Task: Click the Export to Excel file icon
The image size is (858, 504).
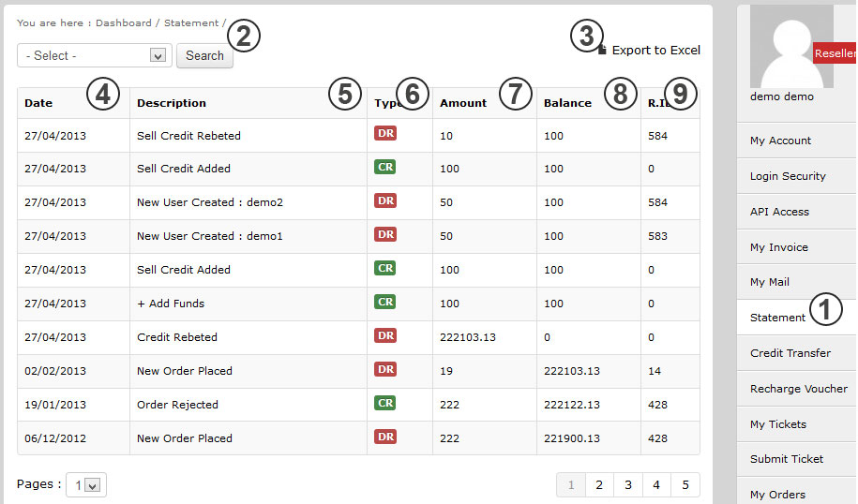Action: coord(603,51)
